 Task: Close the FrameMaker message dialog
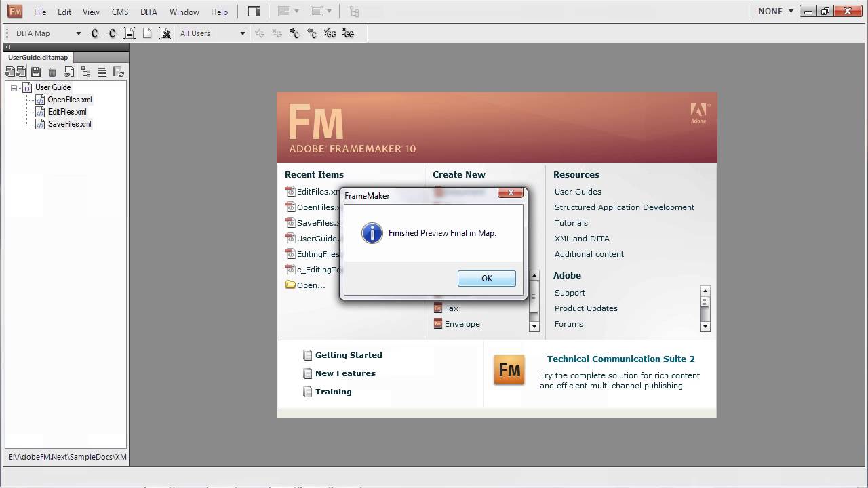[x=510, y=193]
